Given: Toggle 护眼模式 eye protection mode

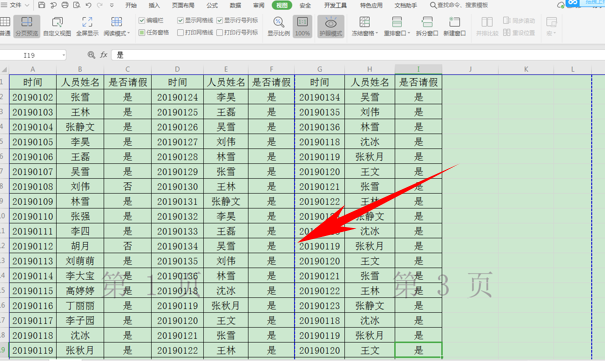Looking at the screenshot, I should [331, 26].
